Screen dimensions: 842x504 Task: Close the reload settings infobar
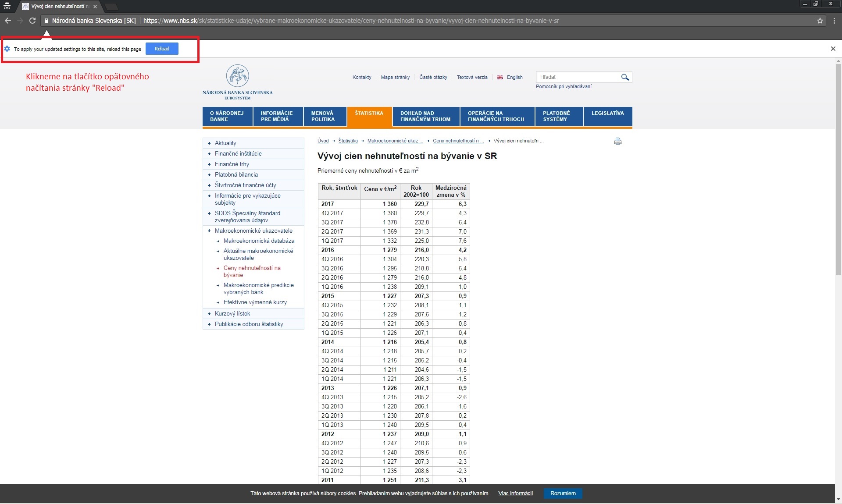833,49
